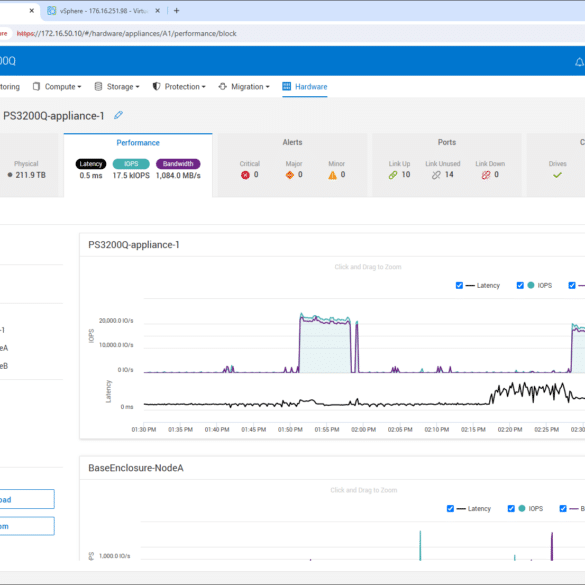Close the first browser tab
This screenshot has width=585, height=585.
click(x=32, y=11)
